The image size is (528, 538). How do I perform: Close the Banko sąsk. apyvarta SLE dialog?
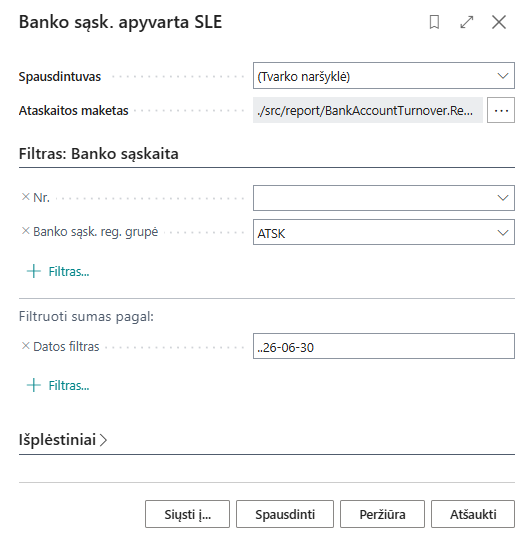point(498,22)
